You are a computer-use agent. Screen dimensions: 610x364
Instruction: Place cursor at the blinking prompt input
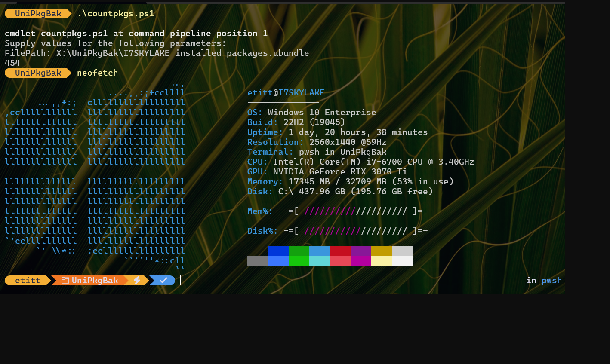point(181,281)
